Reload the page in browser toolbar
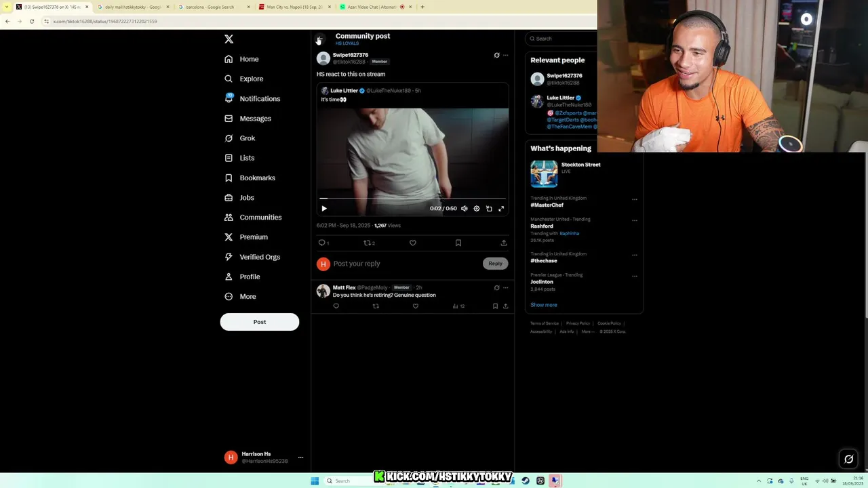Screen dimensions: 868x488 click(x=31, y=21)
